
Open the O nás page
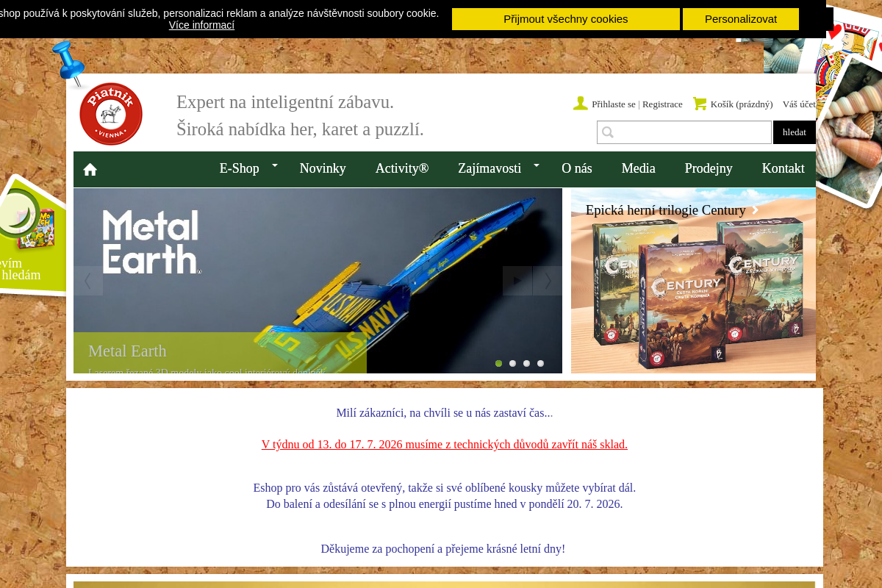(x=577, y=168)
